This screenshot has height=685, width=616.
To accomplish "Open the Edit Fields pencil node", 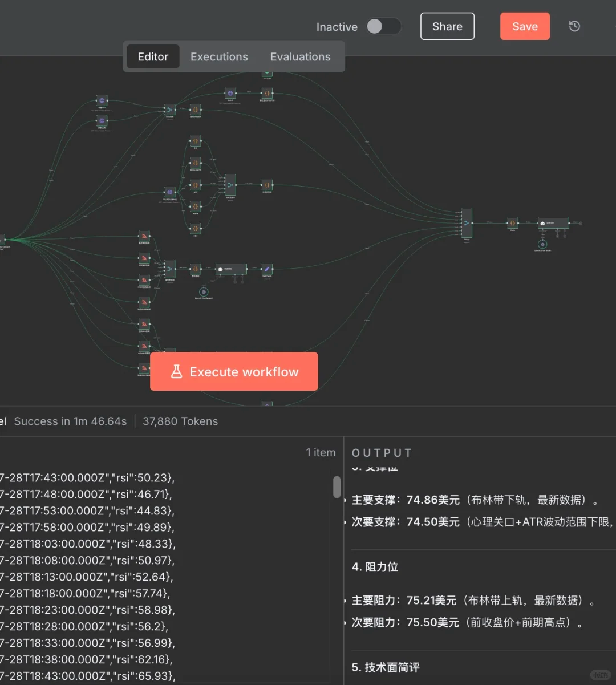I will tap(266, 269).
